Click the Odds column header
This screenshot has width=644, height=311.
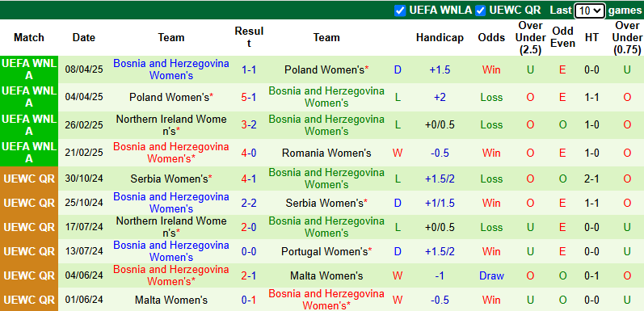[491, 37]
